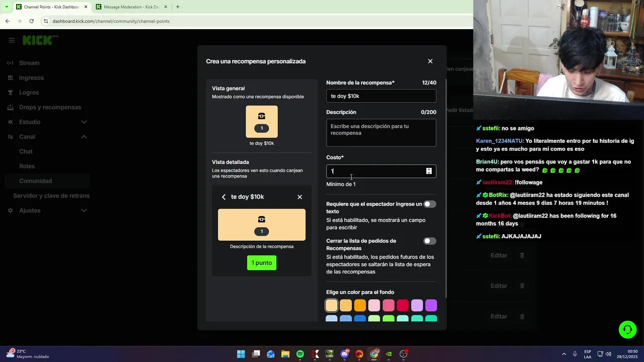Open Outlook from the taskbar
This screenshot has height=362, width=644.
tap(271, 354)
